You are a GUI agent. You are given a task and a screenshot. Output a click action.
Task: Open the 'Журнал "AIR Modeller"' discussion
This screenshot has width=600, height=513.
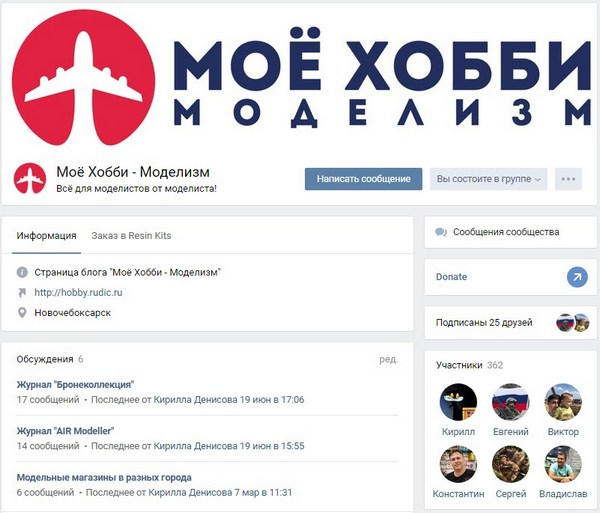point(65,431)
